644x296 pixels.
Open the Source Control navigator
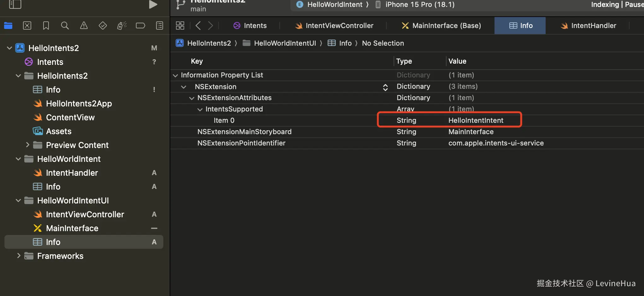[27, 26]
